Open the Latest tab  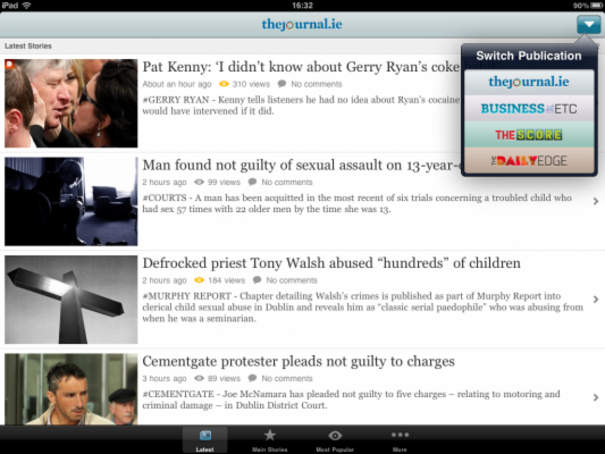click(205, 440)
